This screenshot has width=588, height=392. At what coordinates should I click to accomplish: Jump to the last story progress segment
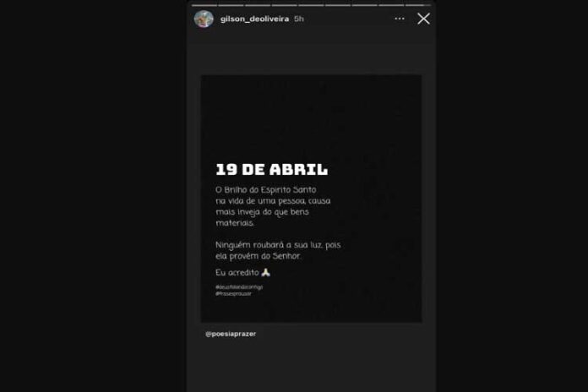coord(418,5)
